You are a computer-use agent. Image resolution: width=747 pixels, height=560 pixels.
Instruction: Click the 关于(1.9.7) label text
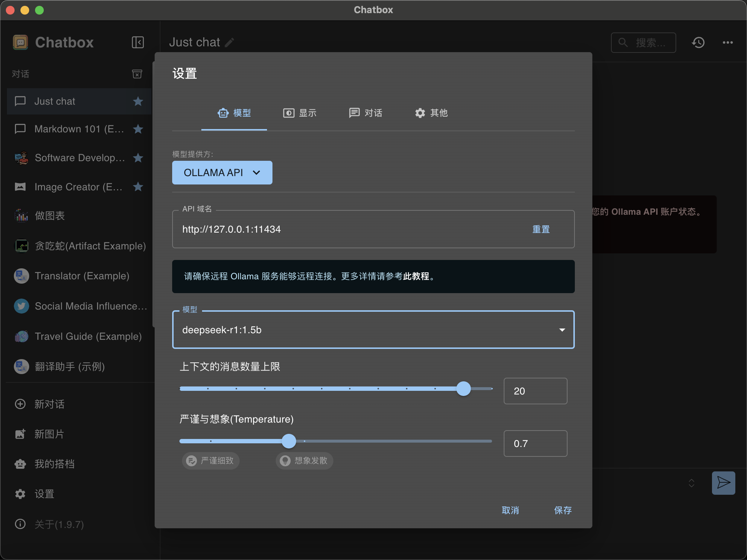coord(59,524)
